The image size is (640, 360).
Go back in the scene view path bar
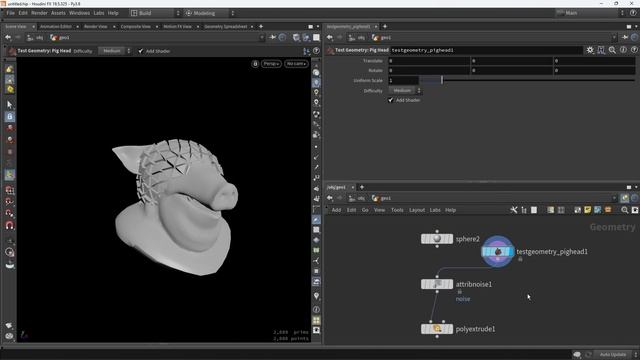(x=8, y=37)
